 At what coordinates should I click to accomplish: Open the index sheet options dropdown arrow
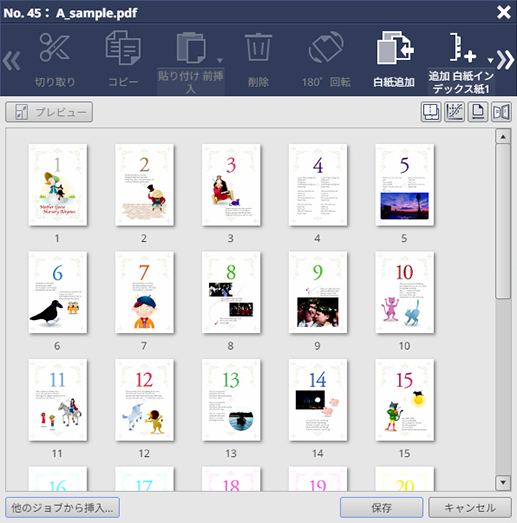click(x=490, y=60)
